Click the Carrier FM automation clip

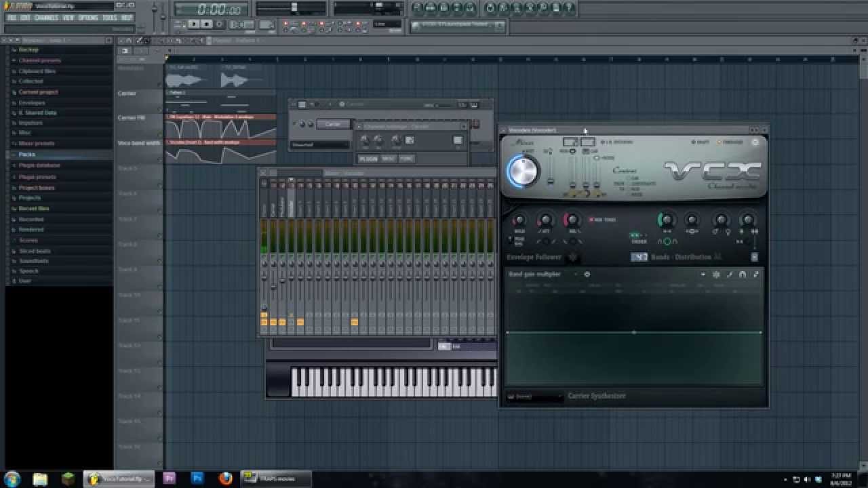coord(221,126)
